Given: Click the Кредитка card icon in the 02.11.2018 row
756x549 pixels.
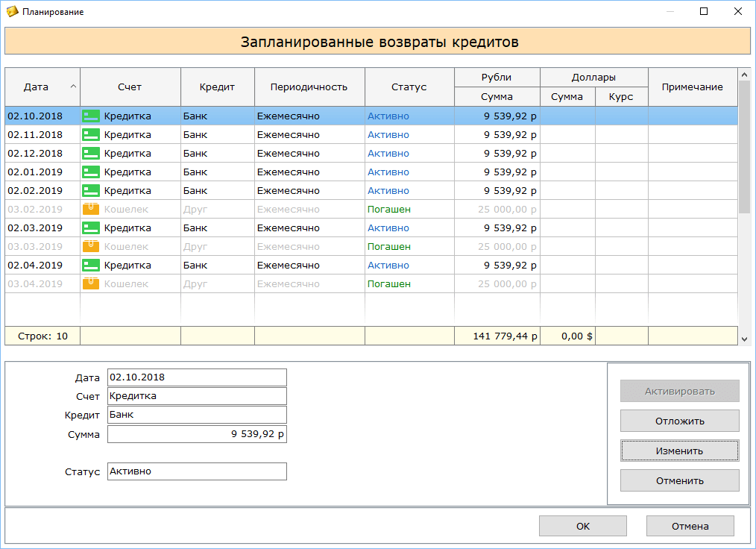Looking at the screenshot, I should click(91, 134).
